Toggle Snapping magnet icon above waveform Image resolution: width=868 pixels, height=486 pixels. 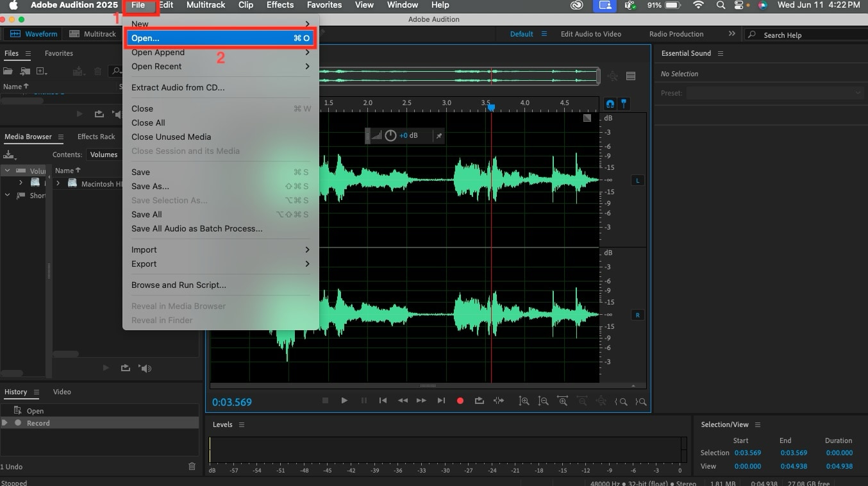click(x=610, y=103)
